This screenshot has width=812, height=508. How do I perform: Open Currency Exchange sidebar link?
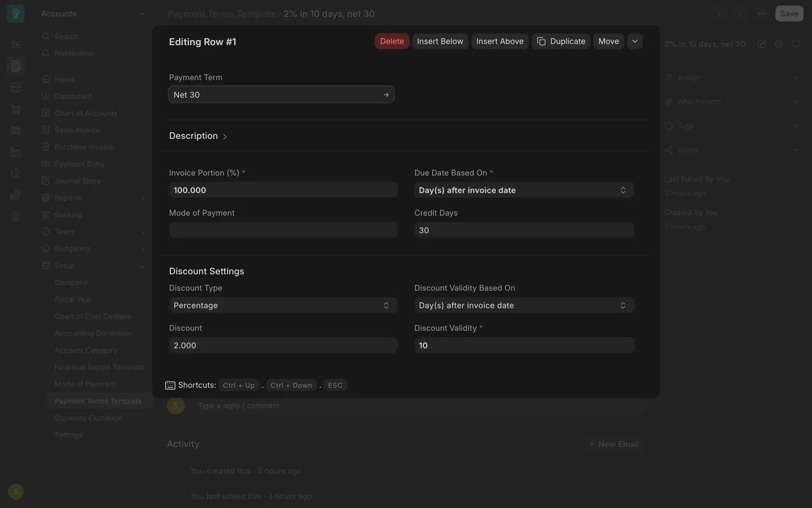88,418
